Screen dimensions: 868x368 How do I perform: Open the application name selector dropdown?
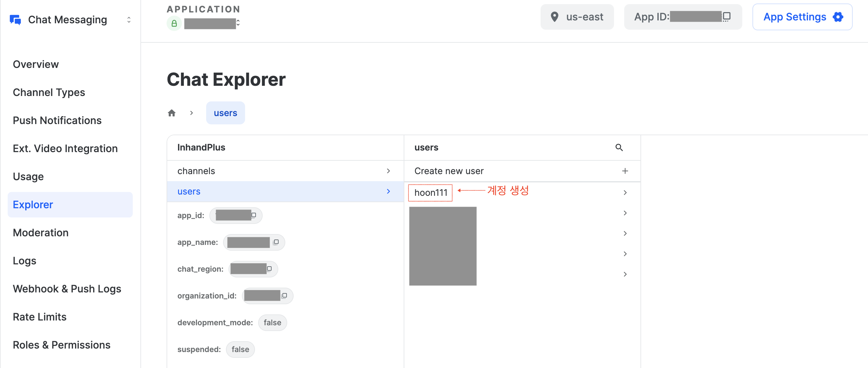point(238,23)
